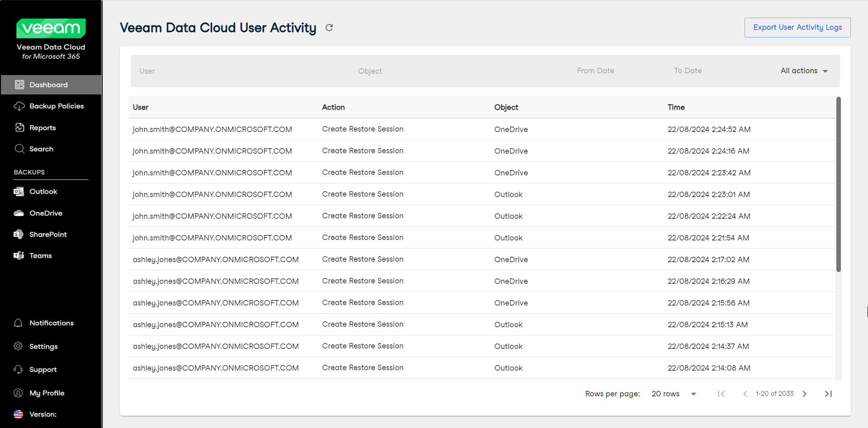Click the User column header
Screen dimensions: 868x428
point(141,107)
